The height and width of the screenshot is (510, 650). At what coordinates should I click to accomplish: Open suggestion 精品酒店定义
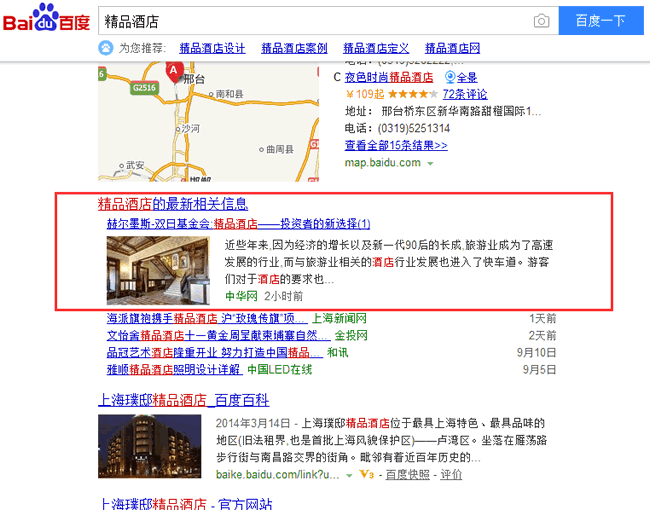tap(376, 48)
